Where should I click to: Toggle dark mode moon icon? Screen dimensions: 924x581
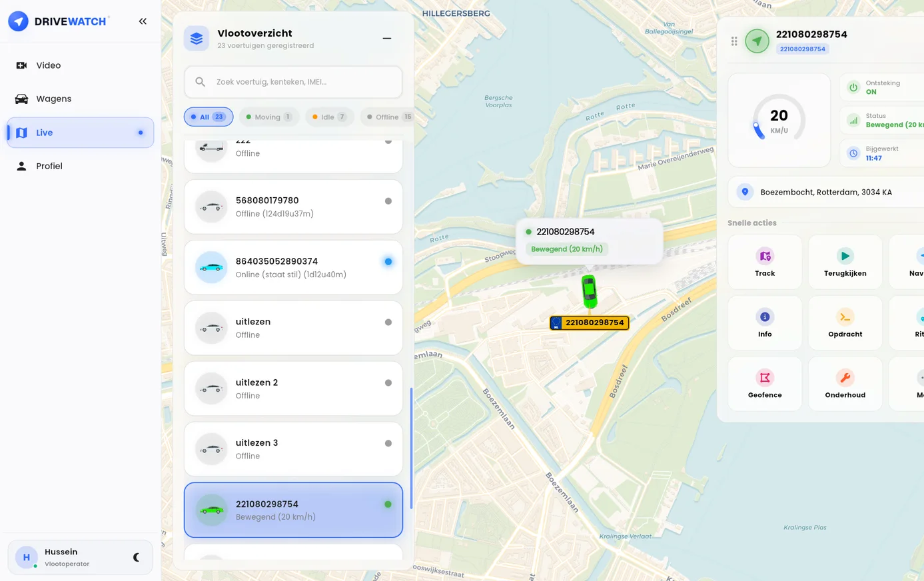(x=137, y=557)
